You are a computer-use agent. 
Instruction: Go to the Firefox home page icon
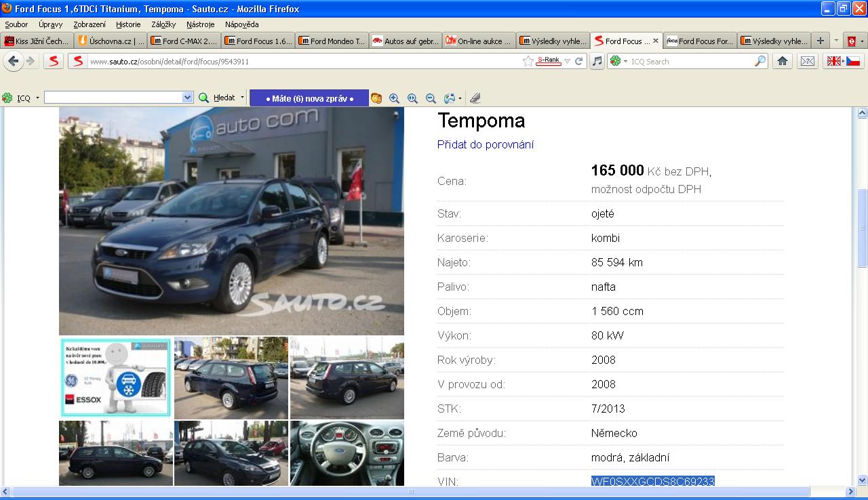(x=782, y=61)
